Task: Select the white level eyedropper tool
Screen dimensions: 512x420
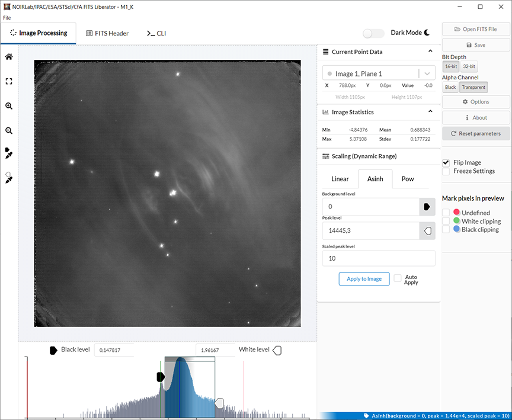Action: pos(9,178)
